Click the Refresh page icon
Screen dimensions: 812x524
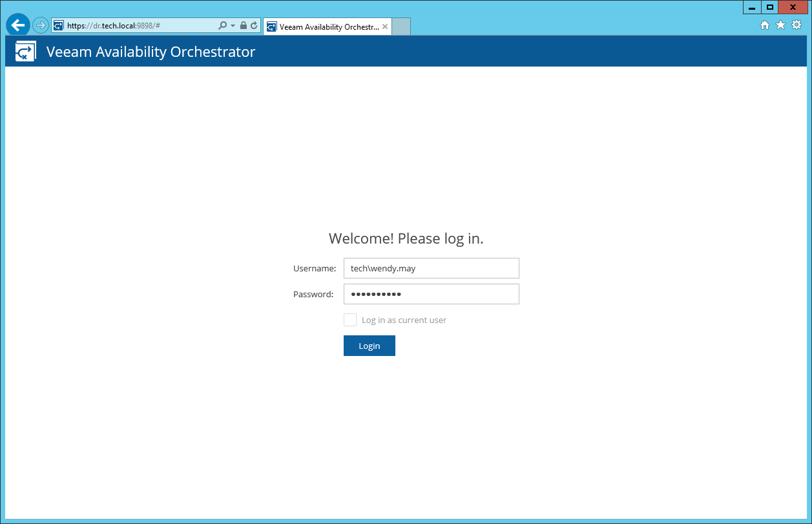[254, 26]
